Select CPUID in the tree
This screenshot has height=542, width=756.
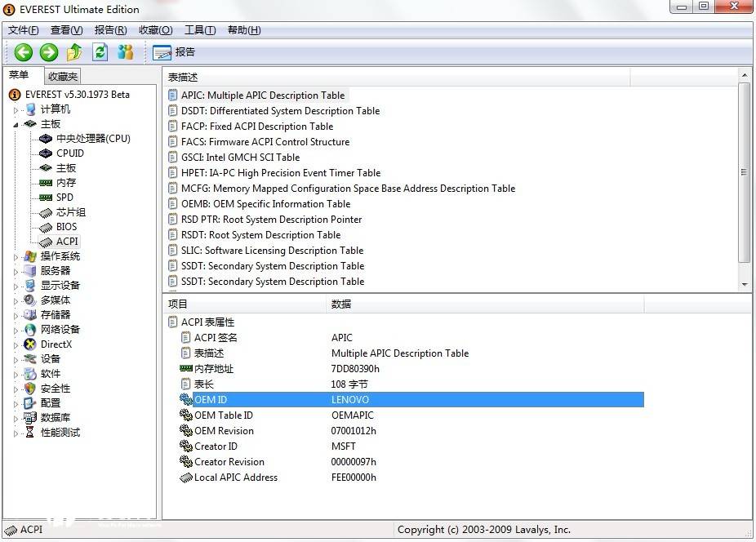pos(69,153)
